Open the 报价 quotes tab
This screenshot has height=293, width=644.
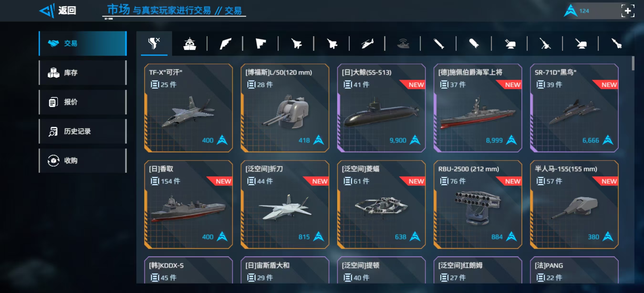pyautogui.click(x=83, y=102)
